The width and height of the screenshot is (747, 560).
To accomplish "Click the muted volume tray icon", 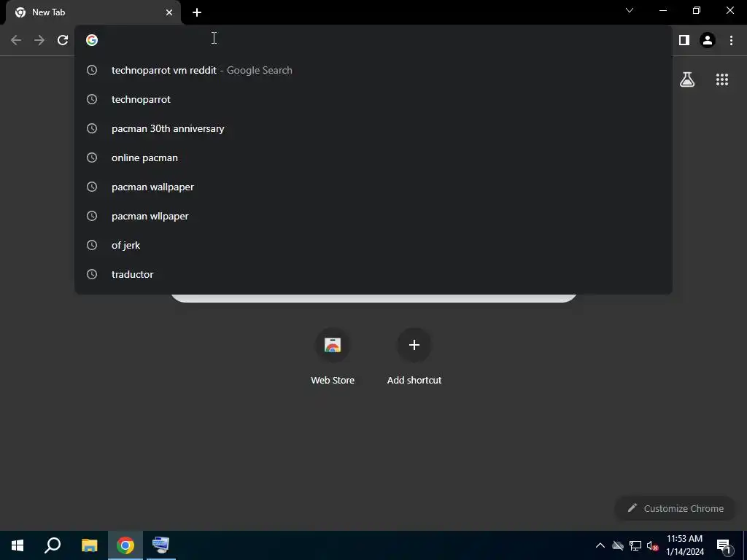I will click(x=652, y=545).
